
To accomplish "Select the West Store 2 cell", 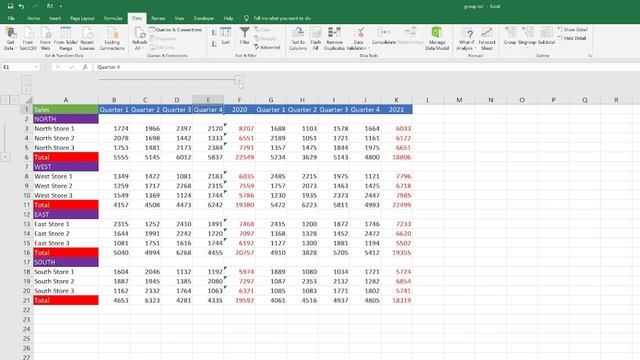I will tap(66, 186).
